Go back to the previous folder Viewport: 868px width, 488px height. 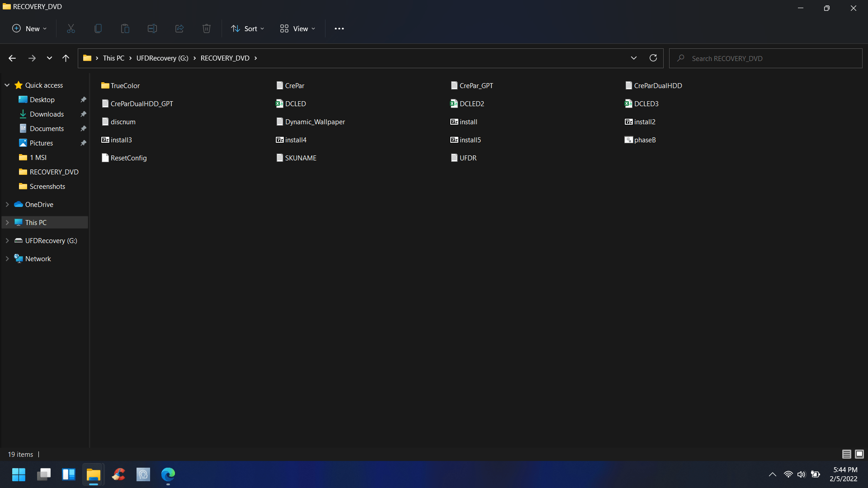[x=12, y=58]
